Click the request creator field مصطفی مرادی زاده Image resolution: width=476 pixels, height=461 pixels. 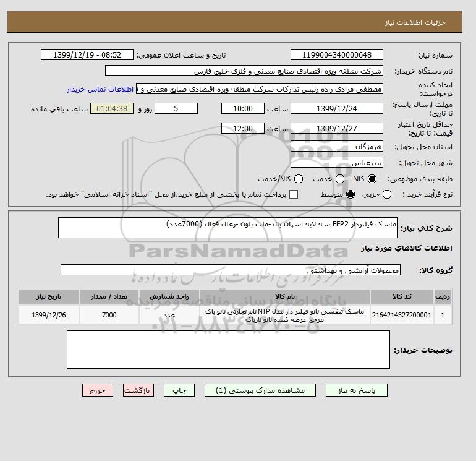point(260,89)
